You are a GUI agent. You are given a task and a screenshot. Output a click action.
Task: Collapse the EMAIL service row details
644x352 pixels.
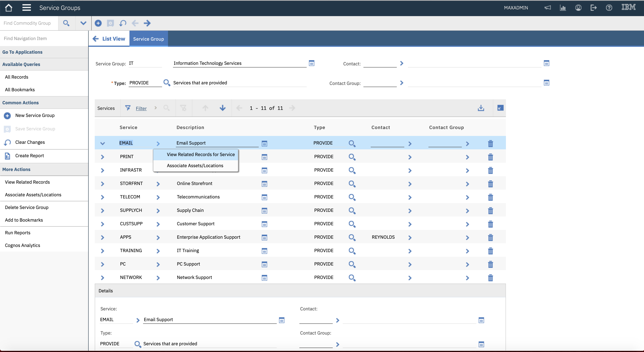coord(102,143)
